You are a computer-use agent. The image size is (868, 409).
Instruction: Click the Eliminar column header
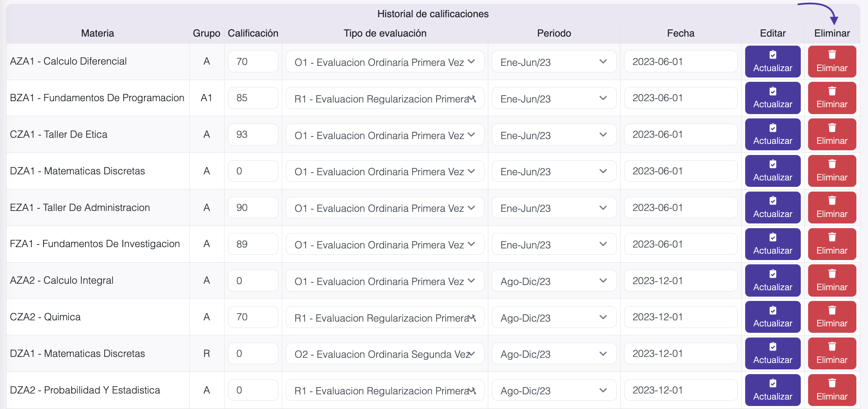pos(832,33)
